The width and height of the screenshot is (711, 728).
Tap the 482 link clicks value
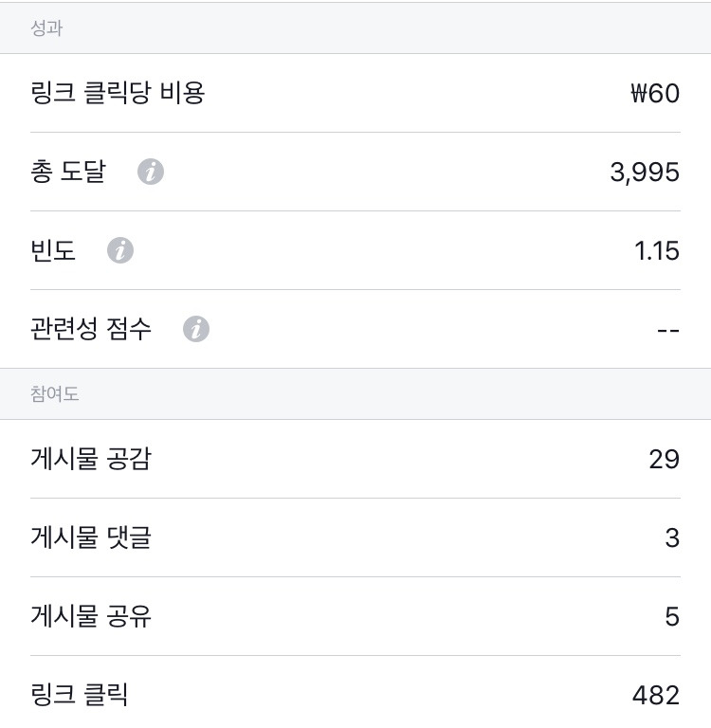pyautogui.click(x=656, y=696)
